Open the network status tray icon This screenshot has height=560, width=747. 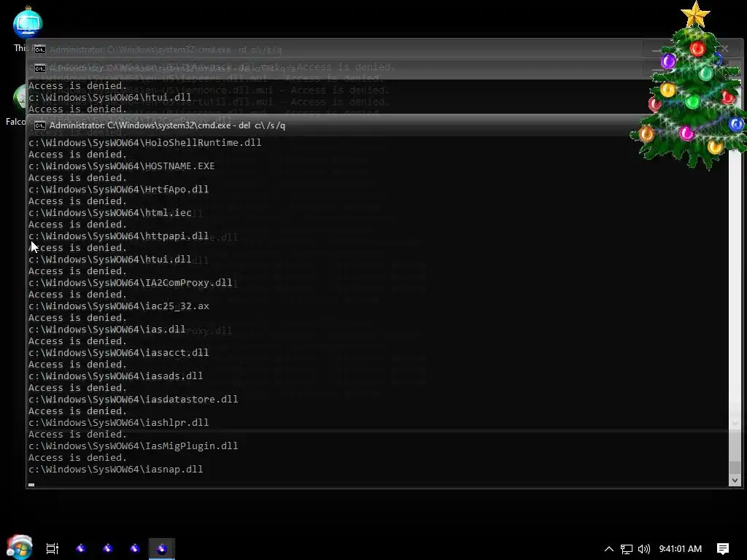pos(627,549)
